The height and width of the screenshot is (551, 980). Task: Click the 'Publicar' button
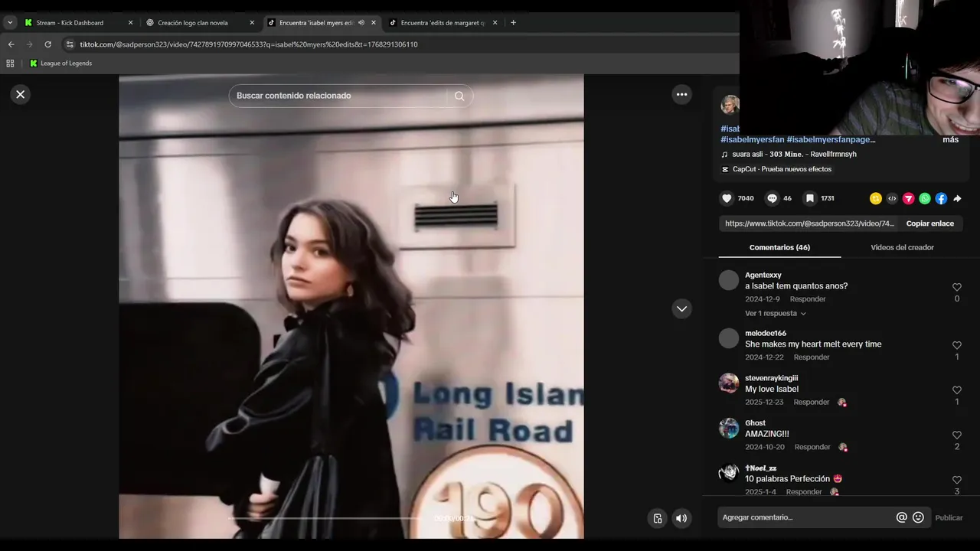(949, 517)
